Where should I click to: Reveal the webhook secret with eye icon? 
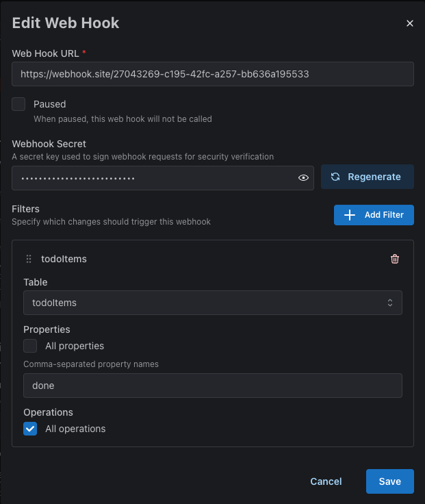click(303, 177)
